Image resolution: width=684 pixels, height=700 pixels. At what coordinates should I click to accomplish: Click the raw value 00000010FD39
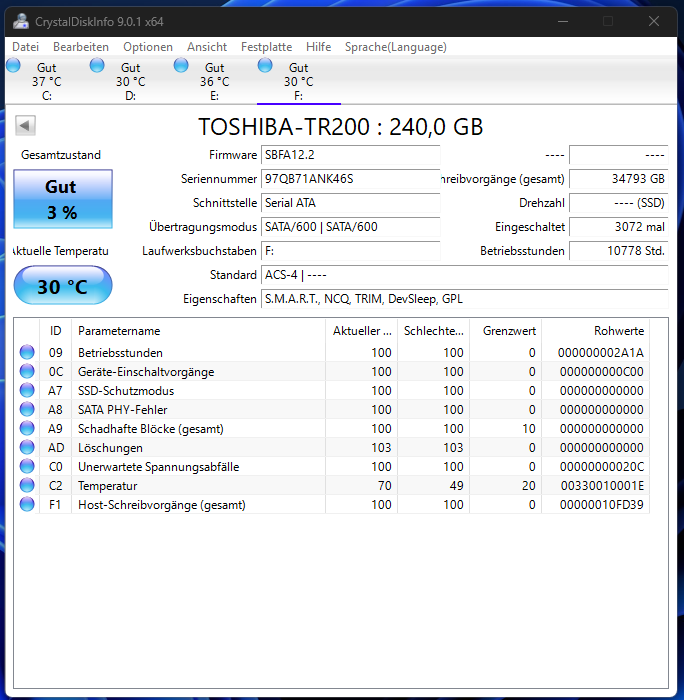point(602,504)
